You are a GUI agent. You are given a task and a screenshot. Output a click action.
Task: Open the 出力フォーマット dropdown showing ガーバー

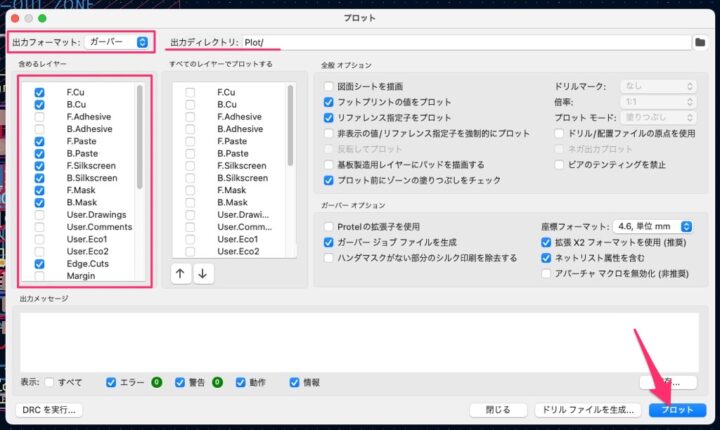click(117, 42)
